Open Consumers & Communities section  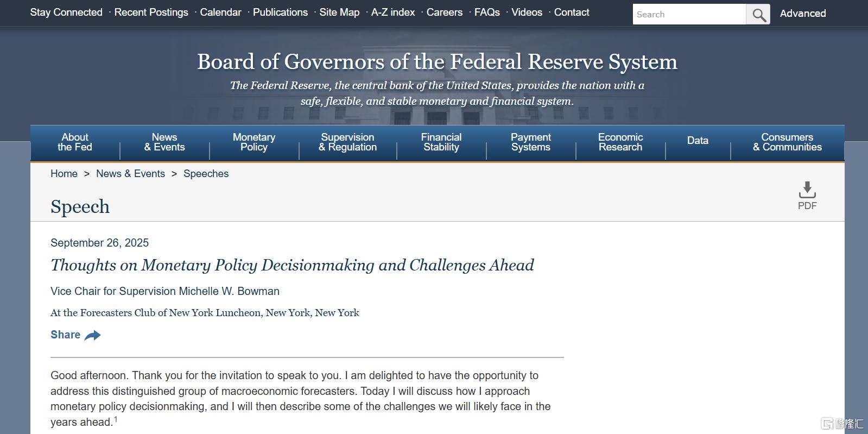pyautogui.click(x=787, y=142)
